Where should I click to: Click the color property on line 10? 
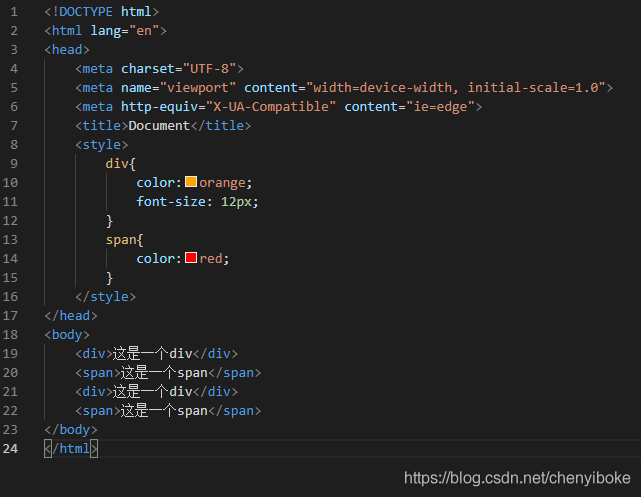(x=156, y=183)
